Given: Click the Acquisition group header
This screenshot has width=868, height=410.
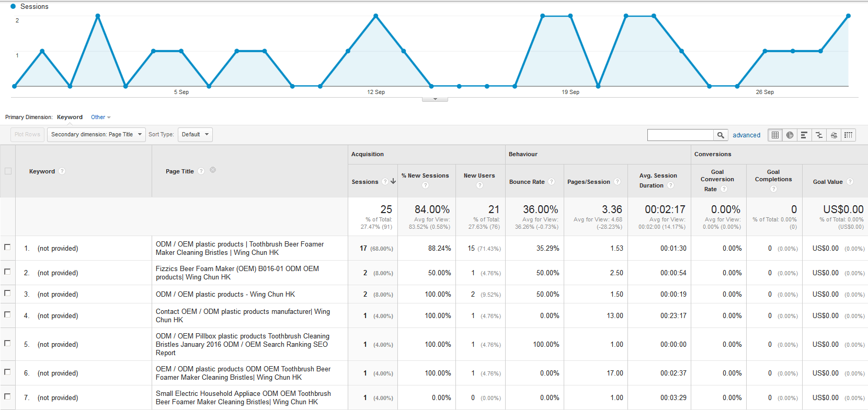Looking at the screenshot, I should click(x=368, y=154).
